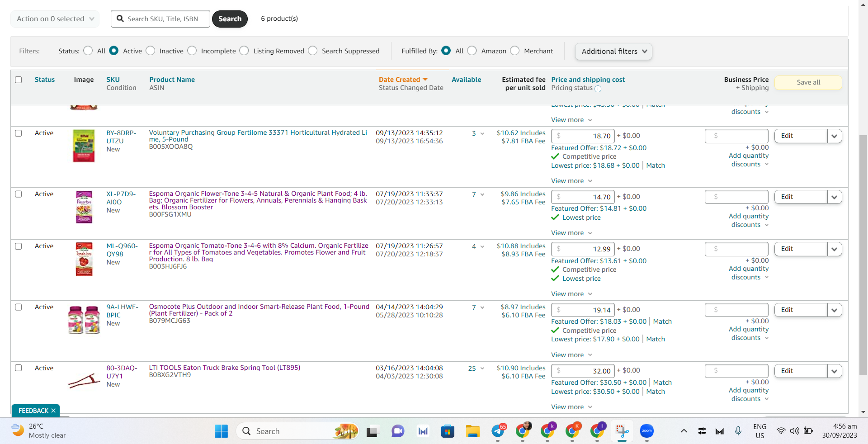Viewport: 868px width, 444px height.
Task: Click the black Search button
Action: pos(230,19)
